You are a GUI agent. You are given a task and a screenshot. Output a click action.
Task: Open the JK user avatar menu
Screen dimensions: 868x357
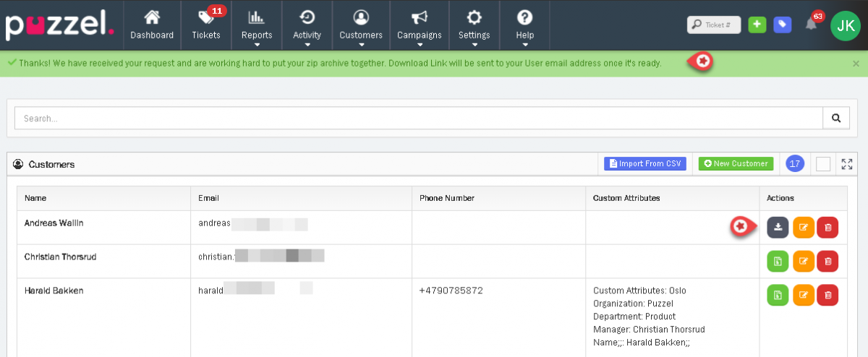pyautogui.click(x=845, y=25)
